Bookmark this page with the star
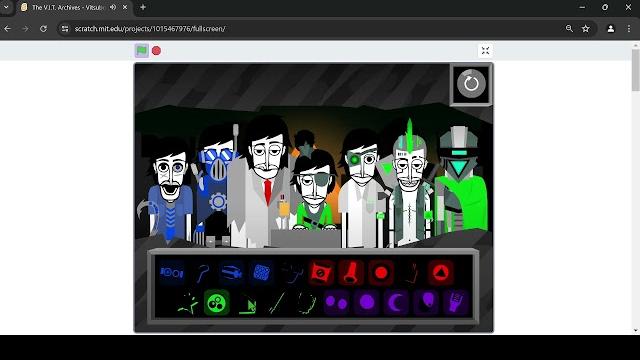 pyautogui.click(x=586, y=29)
